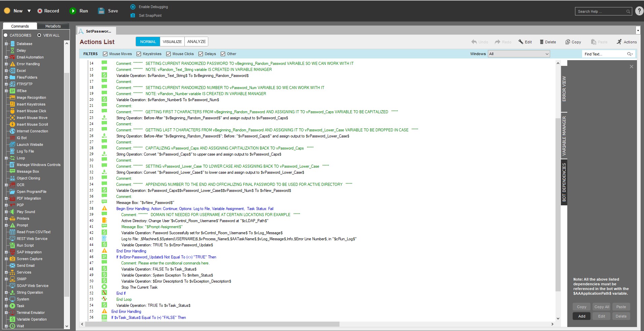Click the Add button in dependencies panel

coord(581,316)
